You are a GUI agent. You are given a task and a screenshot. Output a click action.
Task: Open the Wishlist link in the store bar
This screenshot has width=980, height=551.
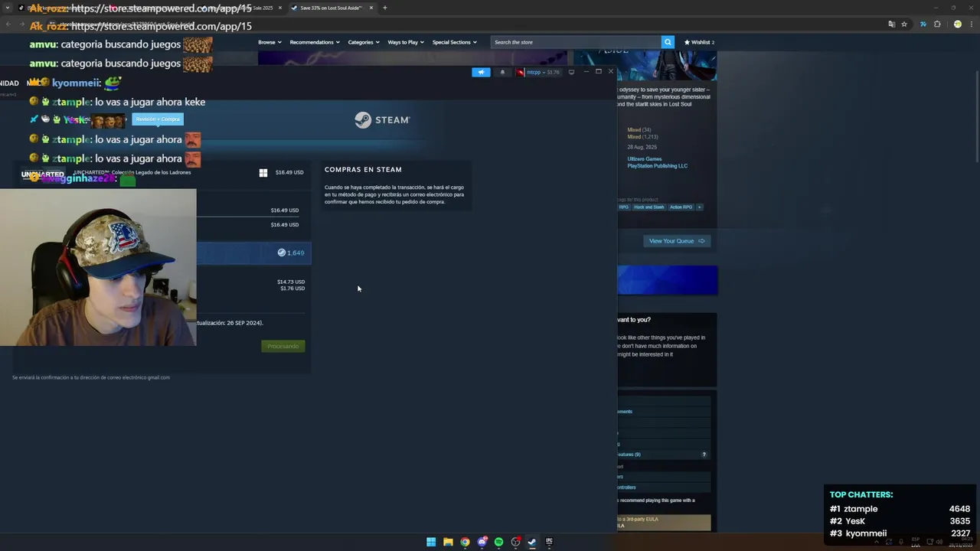699,42
